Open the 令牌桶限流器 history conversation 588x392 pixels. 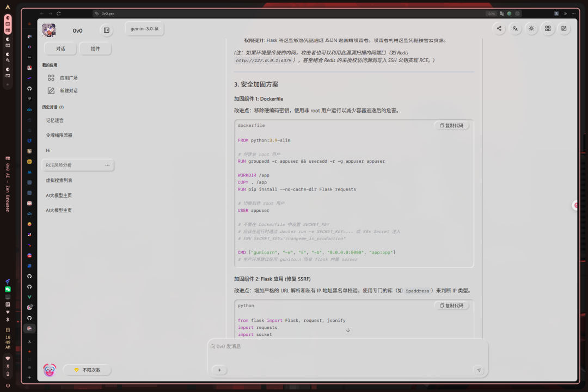[x=59, y=135]
